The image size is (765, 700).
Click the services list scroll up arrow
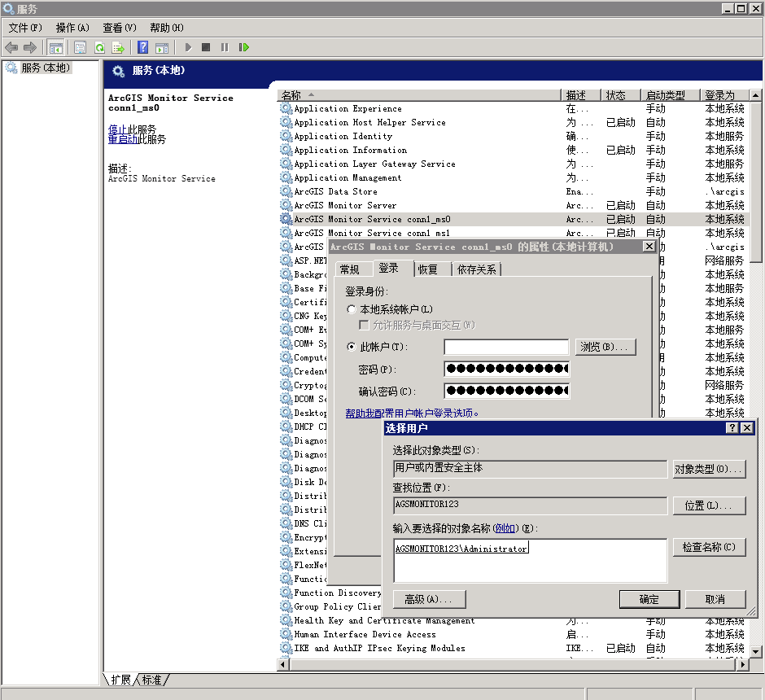click(x=756, y=95)
